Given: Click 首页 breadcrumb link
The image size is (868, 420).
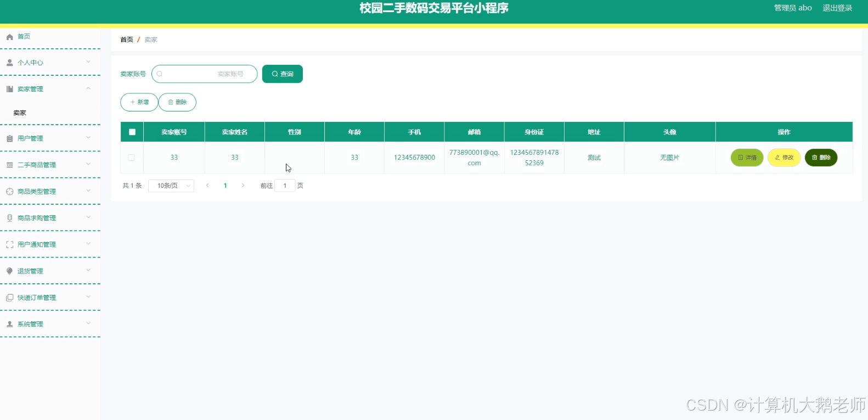Looking at the screenshot, I should pyautogui.click(x=127, y=40).
